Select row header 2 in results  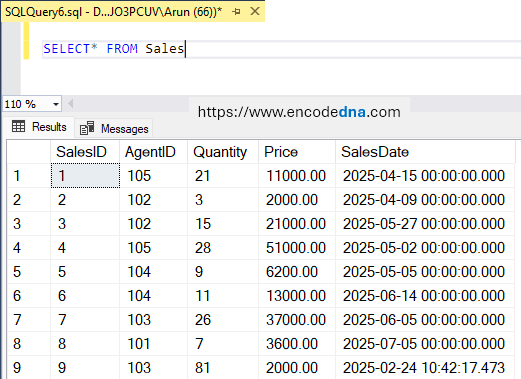pyautogui.click(x=29, y=200)
